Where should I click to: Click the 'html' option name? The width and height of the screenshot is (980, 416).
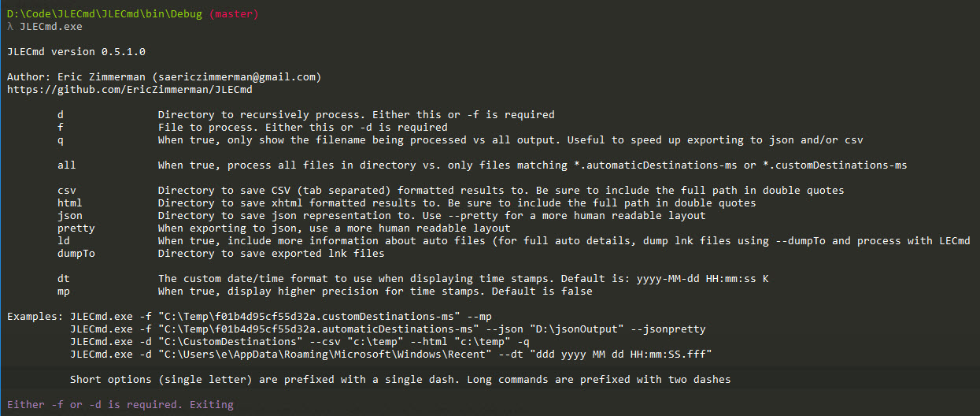pos(69,203)
